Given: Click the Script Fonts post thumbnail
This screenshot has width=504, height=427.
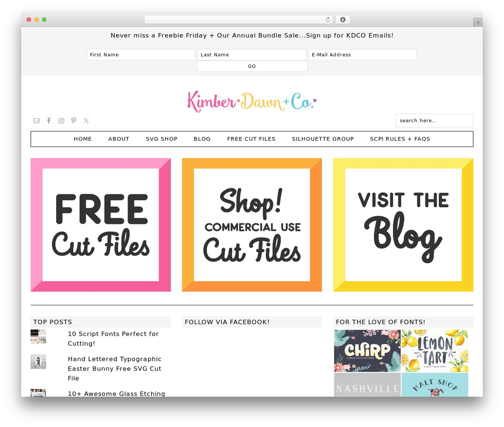Looking at the screenshot, I should [38, 336].
